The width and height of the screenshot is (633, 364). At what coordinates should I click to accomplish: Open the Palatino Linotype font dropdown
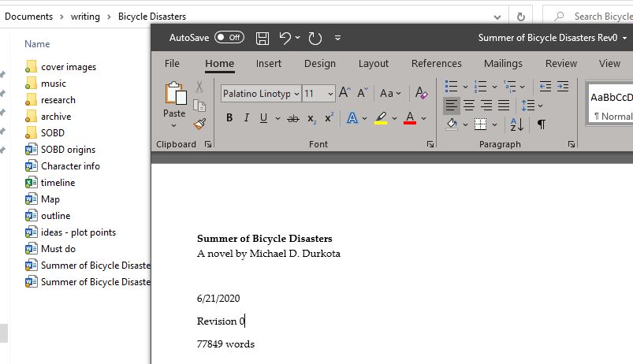click(x=261, y=93)
